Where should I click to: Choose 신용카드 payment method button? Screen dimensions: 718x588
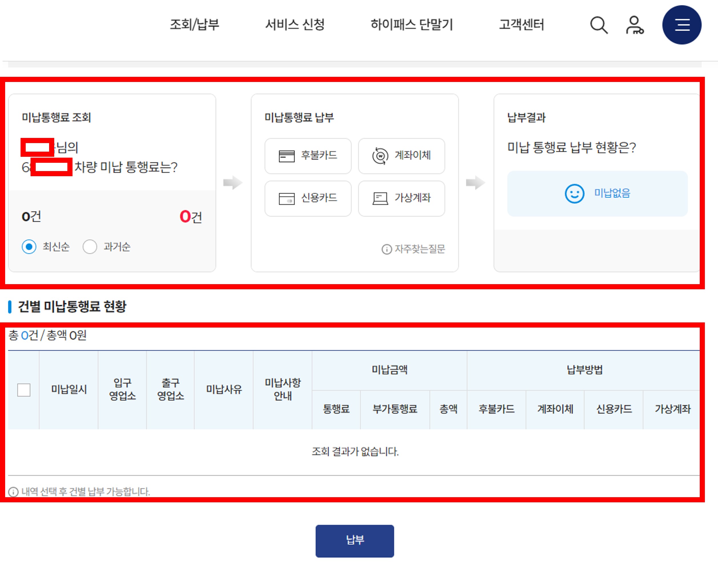(x=308, y=198)
